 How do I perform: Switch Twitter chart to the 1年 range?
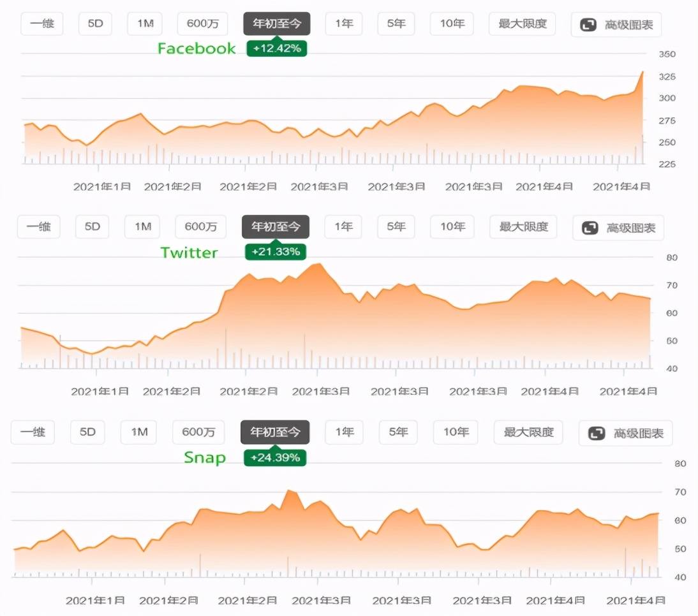343,226
